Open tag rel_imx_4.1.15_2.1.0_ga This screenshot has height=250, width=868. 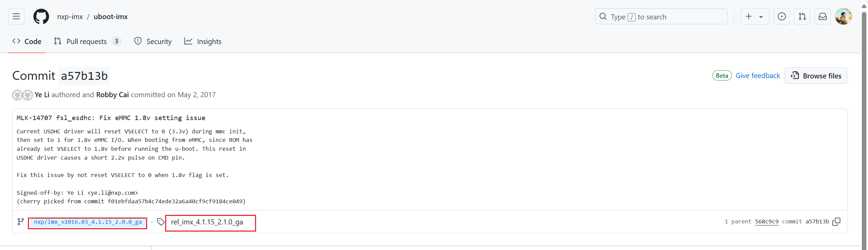pyautogui.click(x=207, y=222)
